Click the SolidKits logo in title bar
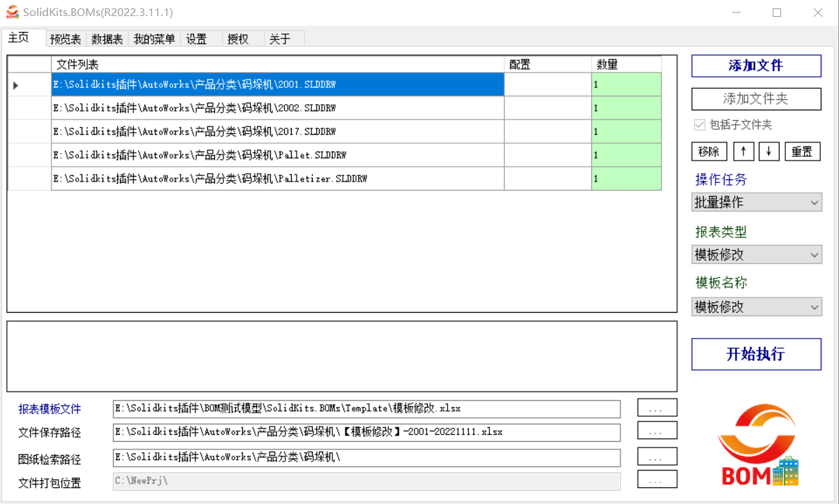 (x=12, y=12)
